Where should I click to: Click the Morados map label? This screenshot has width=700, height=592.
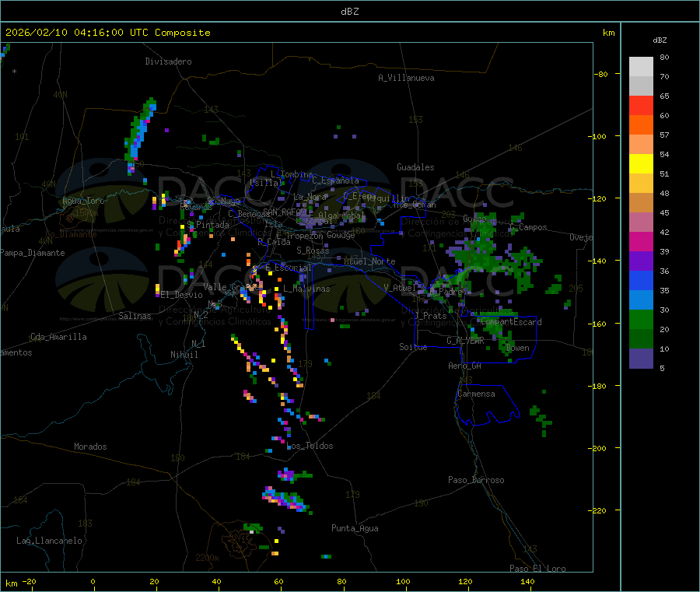pos(90,447)
